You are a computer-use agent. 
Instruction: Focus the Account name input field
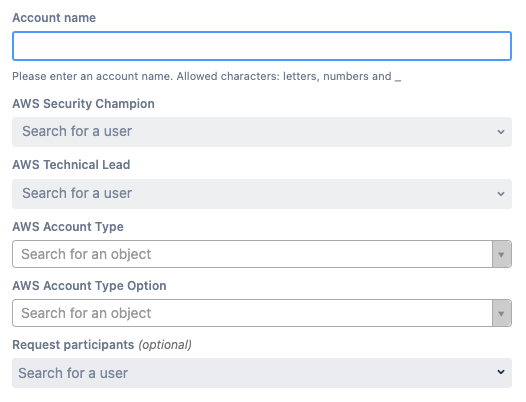262,46
